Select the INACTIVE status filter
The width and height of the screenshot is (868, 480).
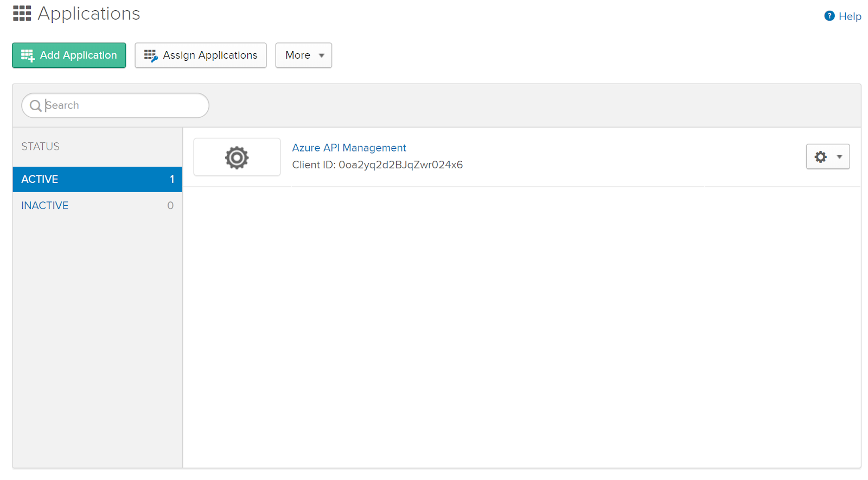pyautogui.click(x=98, y=206)
